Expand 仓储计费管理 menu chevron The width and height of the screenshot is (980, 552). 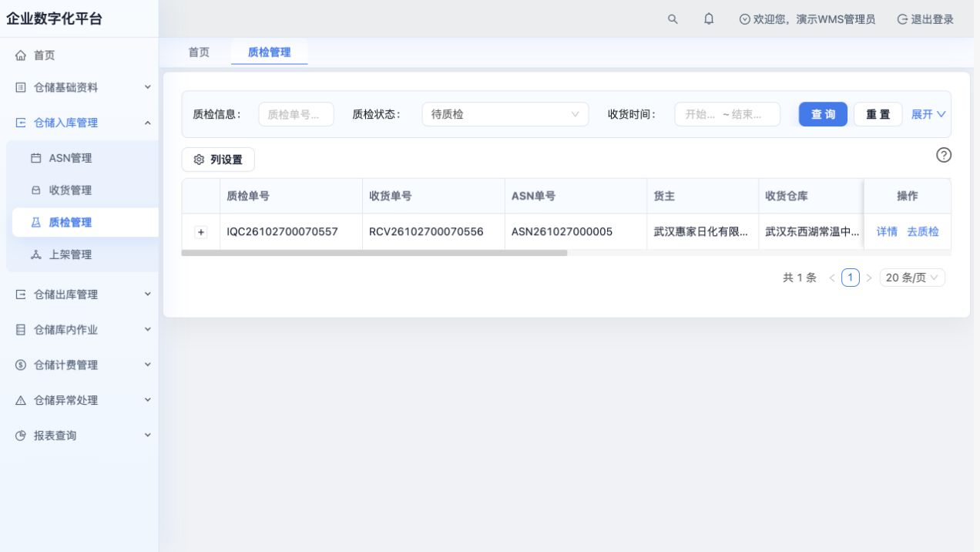point(148,365)
